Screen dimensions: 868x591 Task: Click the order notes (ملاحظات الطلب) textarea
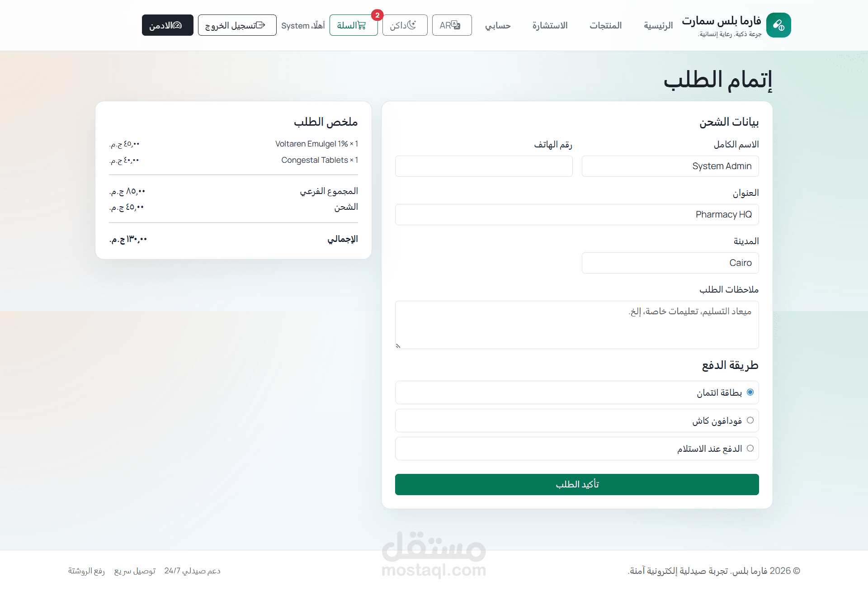577,325
